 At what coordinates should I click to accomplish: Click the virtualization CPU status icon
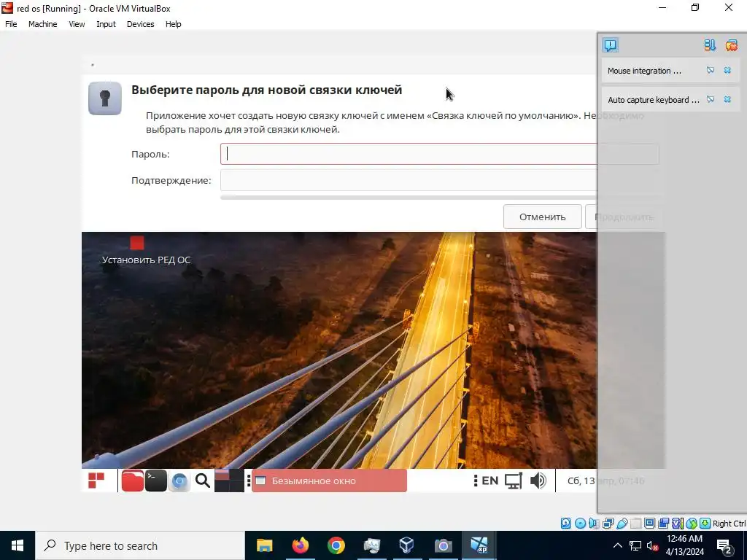click(678, 524)
